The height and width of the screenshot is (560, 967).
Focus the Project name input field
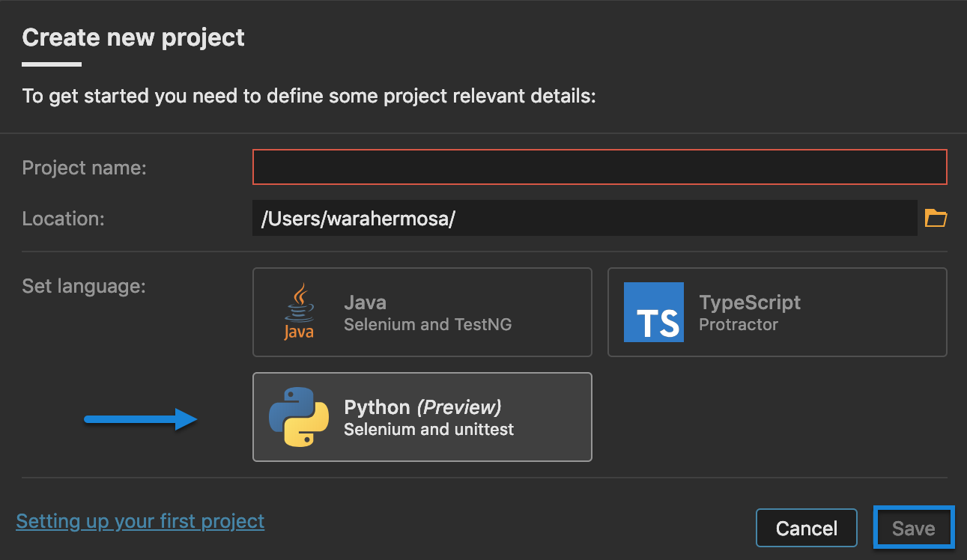[x=600, y=167]
